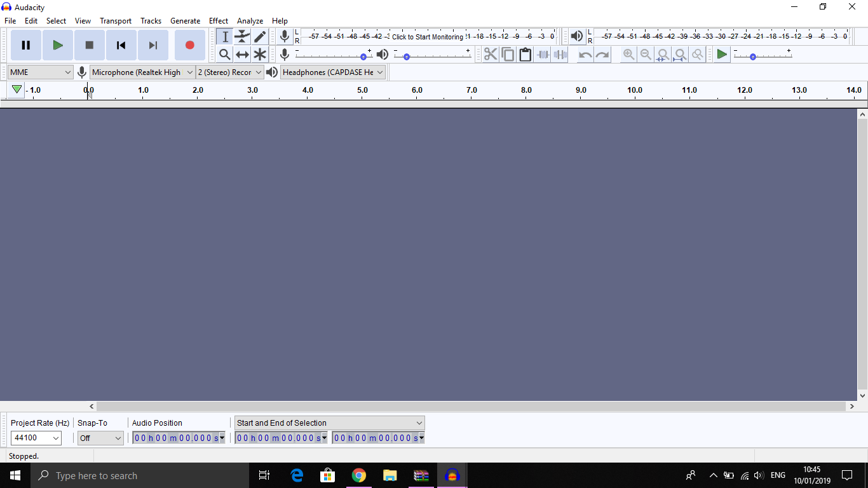Image resolution: width=868 pixels, height=488 pixels.
Task: Toggle Pause in the transport toolbar
Action: click(x=26, y=45)
